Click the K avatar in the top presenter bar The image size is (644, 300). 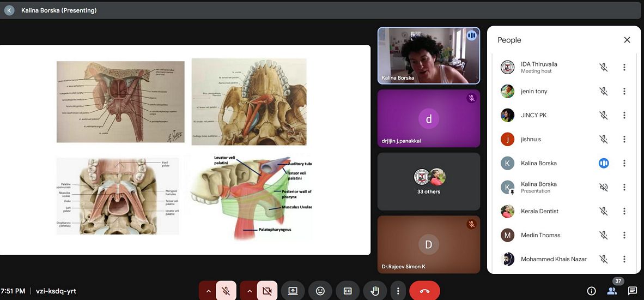click(x=9, y=10)
